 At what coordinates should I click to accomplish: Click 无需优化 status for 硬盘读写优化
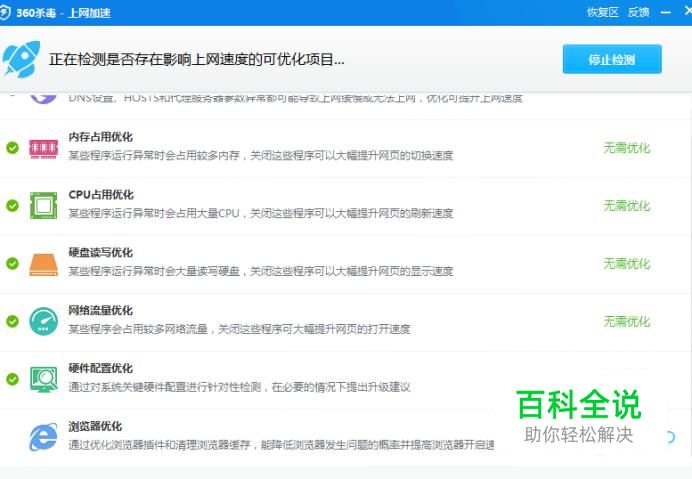(627, 264)
